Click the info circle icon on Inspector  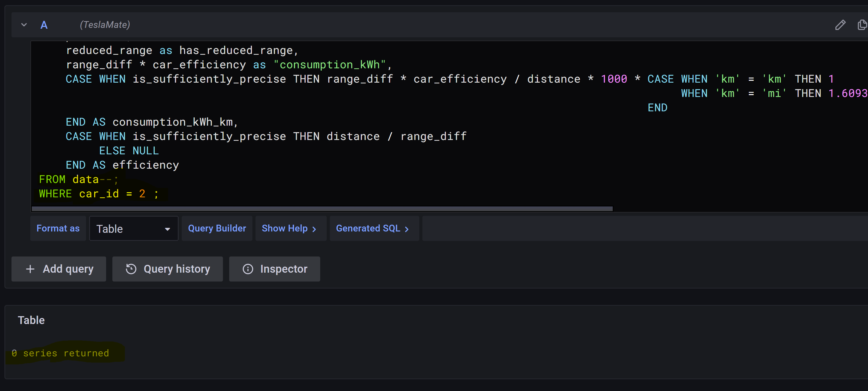pyautogui.click(x=248, y=269)
